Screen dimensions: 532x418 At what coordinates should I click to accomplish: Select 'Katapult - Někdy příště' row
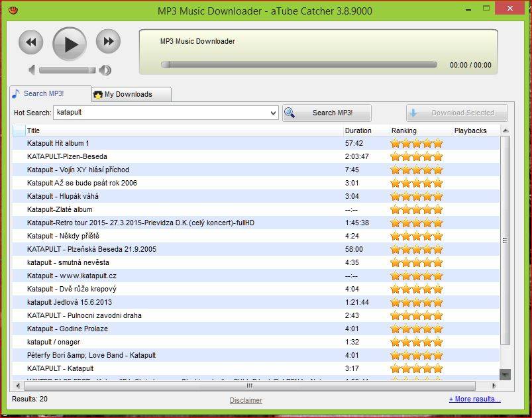[256, 236]
